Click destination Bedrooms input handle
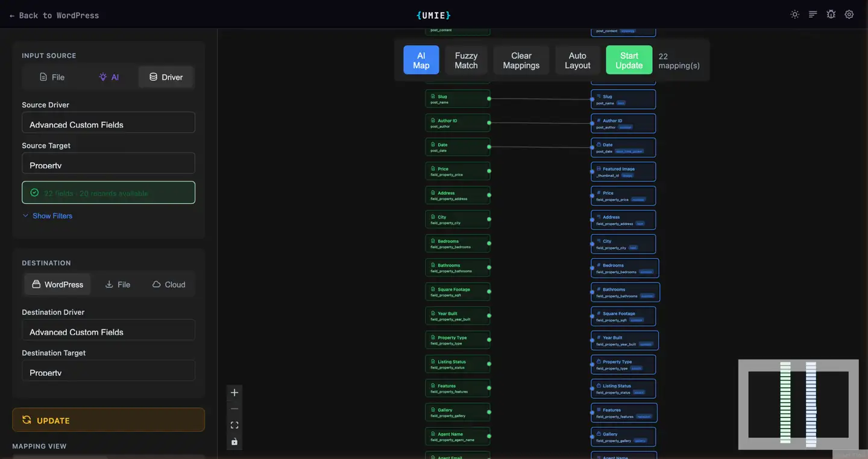 pyautogui.click(x=592, y=268)
